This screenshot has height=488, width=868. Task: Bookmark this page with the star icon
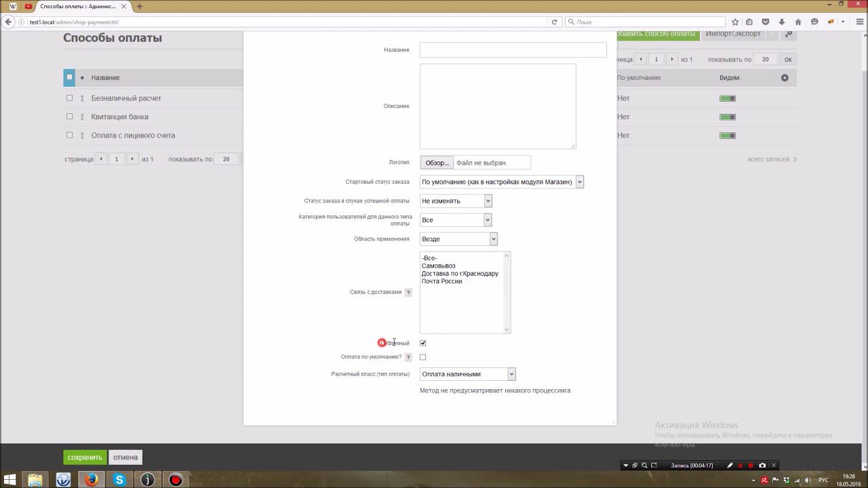[735, 22]
